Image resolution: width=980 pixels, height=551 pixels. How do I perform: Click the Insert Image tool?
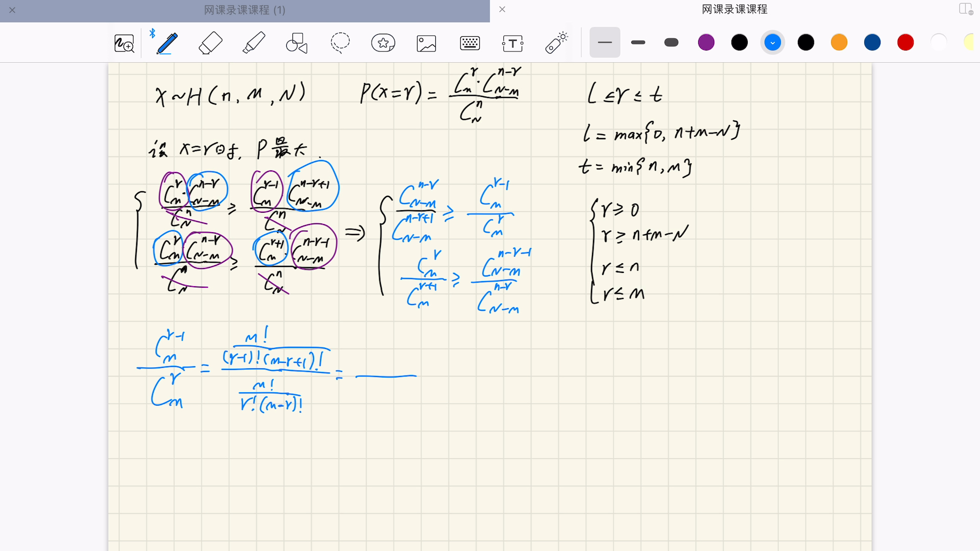pos(426,43)
